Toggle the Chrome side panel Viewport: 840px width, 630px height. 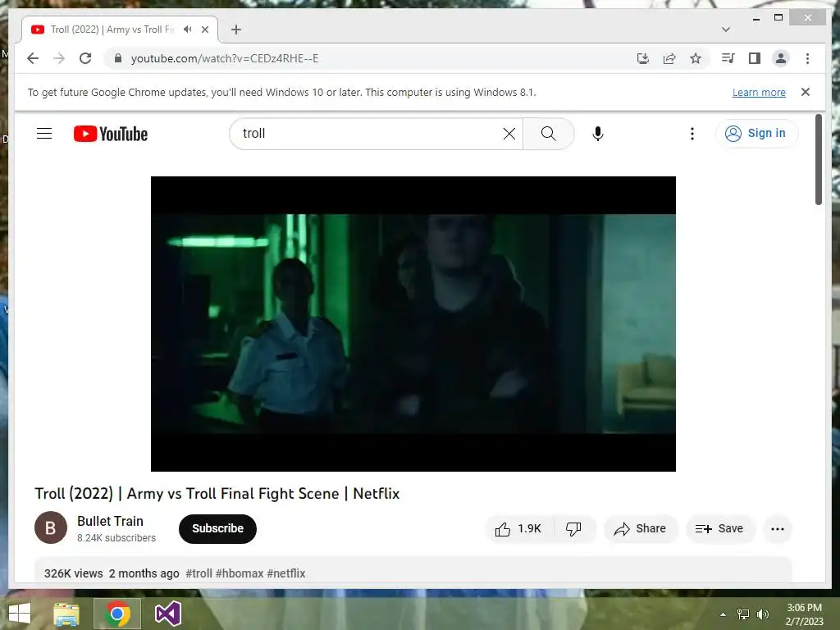(755, 58)
